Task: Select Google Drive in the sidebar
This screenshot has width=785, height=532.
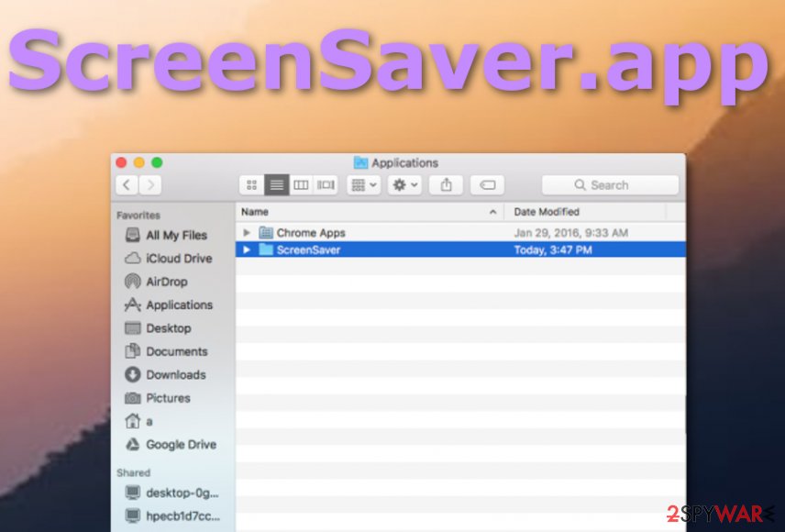Action: pyautogui.click(x=175, y=444)
